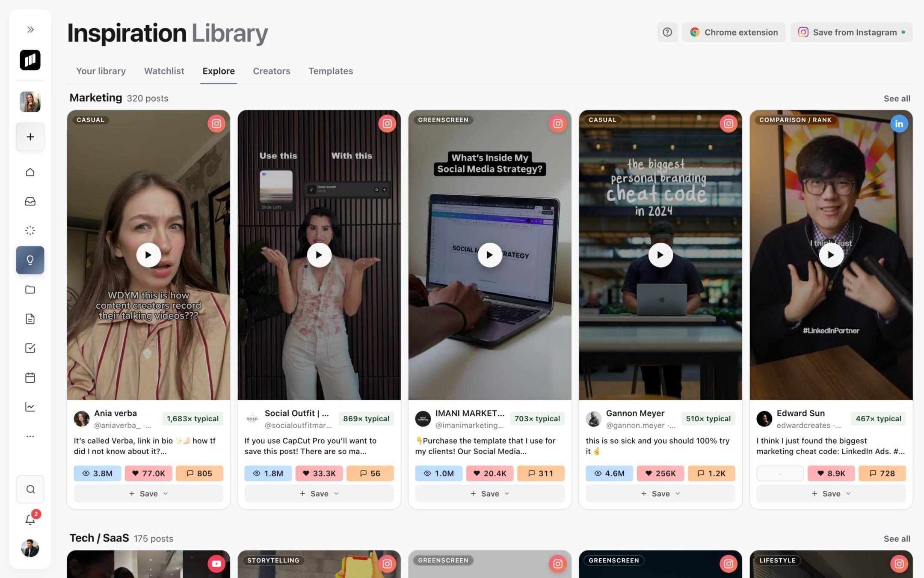The width and height of the screenshot is (924, 578).
Task: Open Save dropdown on IMANI MARKET post
Action: tap(490, 494)
